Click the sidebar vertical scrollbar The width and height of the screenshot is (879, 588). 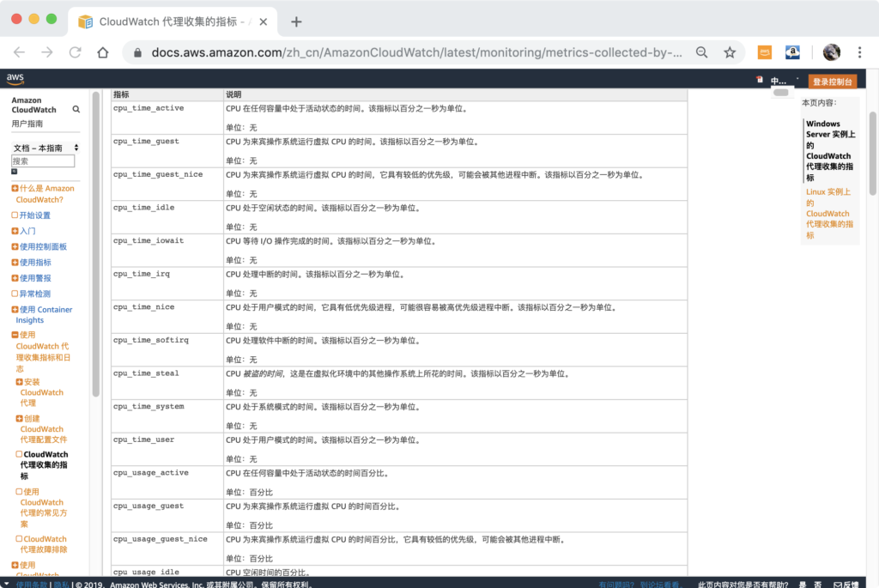pos(96,244)
